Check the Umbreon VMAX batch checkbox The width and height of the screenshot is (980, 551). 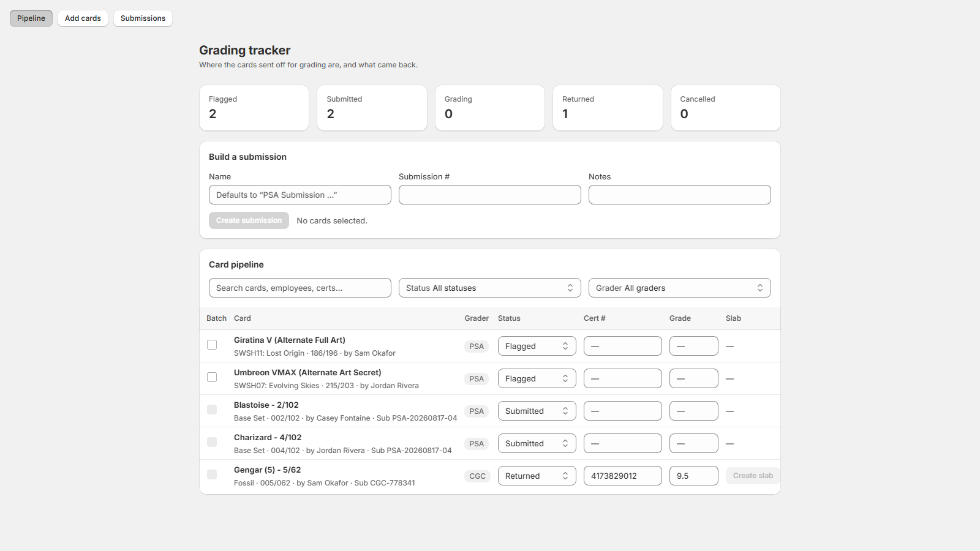tap(212, 377)
